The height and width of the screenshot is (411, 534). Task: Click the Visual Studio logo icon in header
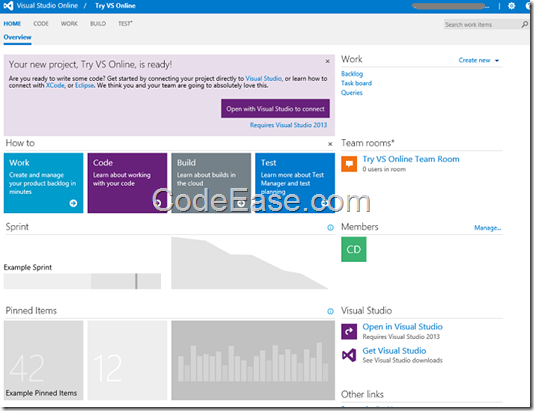point(8,6)
